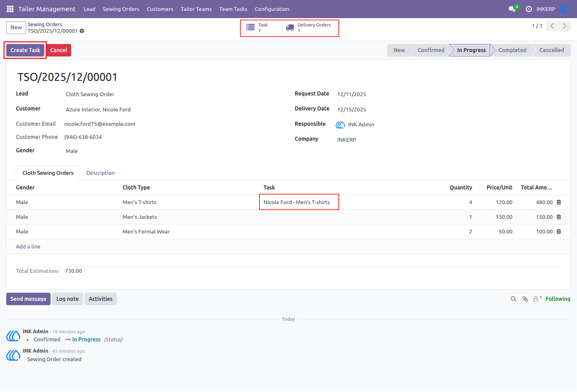Open the Lead menu
577x392 pixels.
point(89,9)
